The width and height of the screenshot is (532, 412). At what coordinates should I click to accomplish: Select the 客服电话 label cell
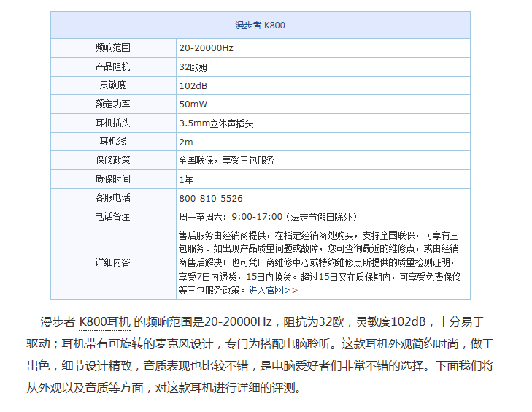tap(112, 198)
